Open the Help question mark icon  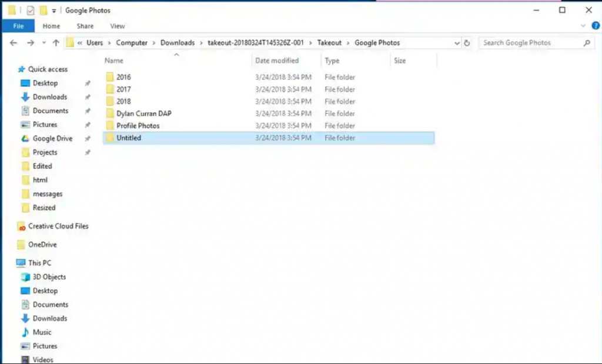tap(596, 26)
